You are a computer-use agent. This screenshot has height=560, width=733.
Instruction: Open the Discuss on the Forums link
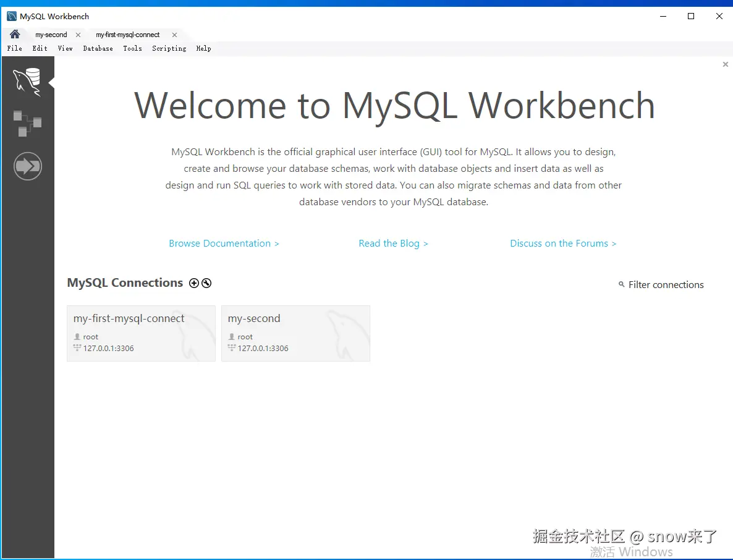click(x=563, y=244)
